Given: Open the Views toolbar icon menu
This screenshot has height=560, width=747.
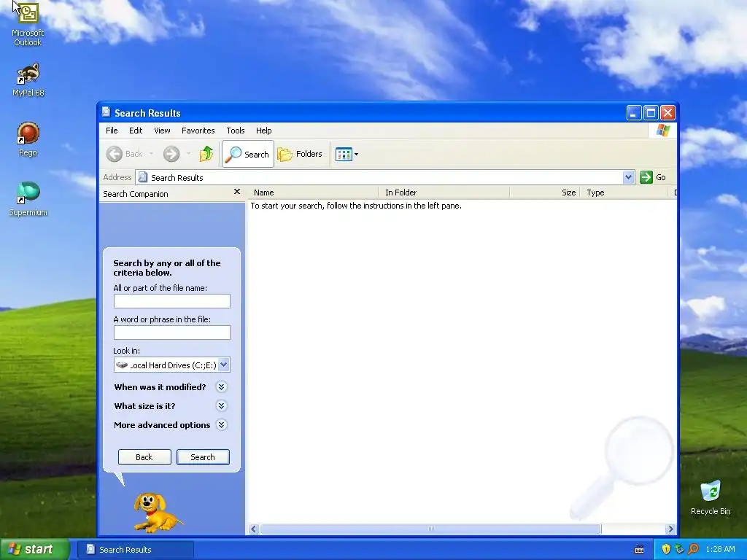Looking at the screenshot, I should pos(347,154).
